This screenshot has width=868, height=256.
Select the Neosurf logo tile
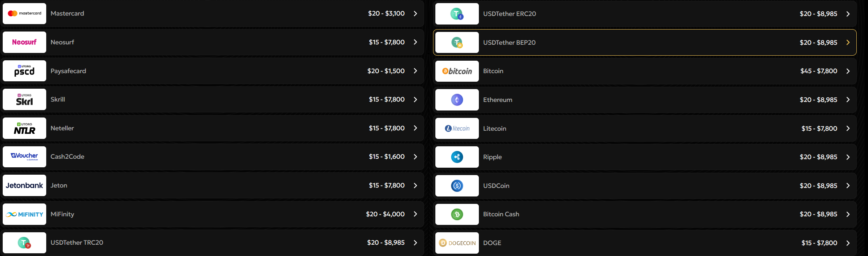[x=24, y=42]
